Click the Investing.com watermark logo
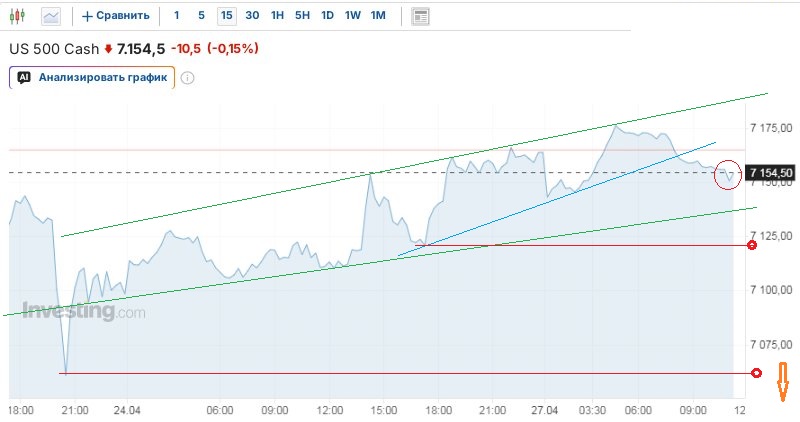Viewport: 800px width, 422px height. click(84, 311)
